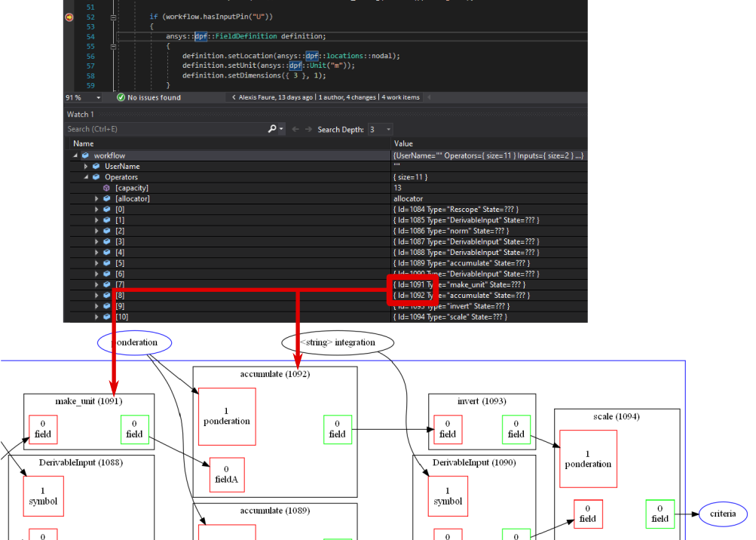This screenshot has width=756, height=540.
Task: Click scale (1094) input pin 1 ponderation
Action: 588,459
